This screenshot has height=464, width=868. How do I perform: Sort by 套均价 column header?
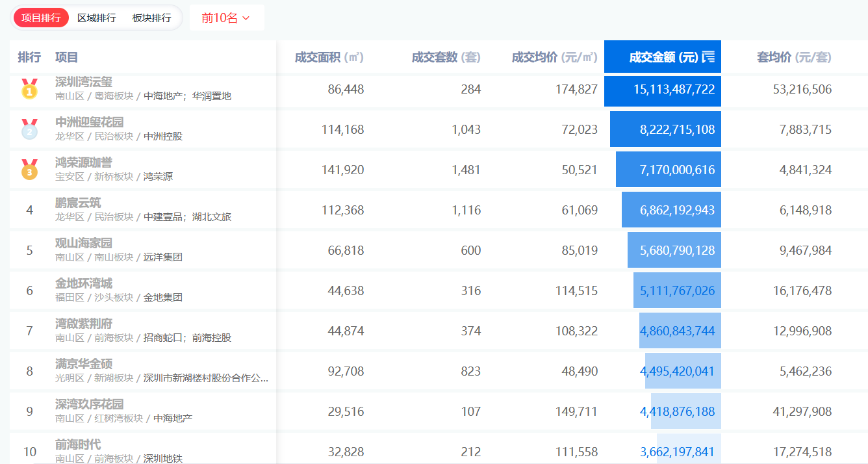(x=793, y=57)
